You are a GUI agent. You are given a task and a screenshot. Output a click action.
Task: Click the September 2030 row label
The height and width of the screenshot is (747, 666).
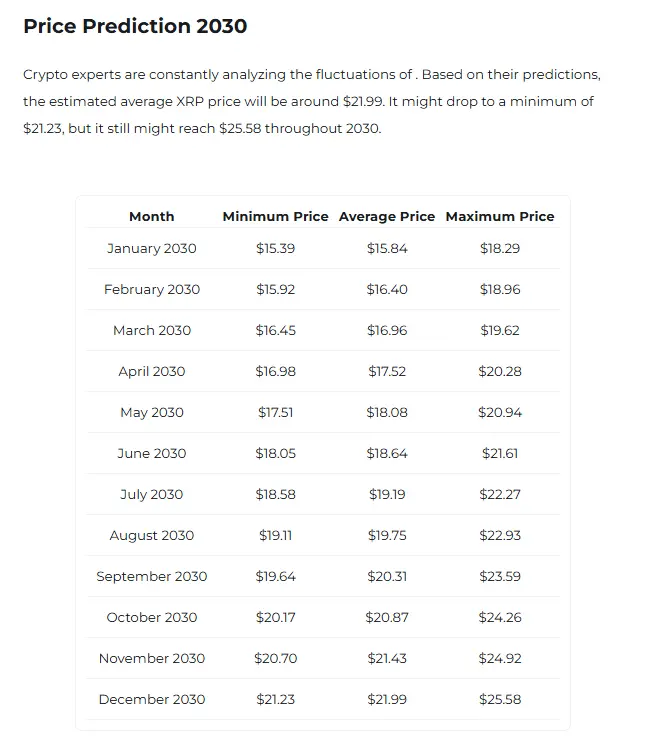tap(151, 576)
